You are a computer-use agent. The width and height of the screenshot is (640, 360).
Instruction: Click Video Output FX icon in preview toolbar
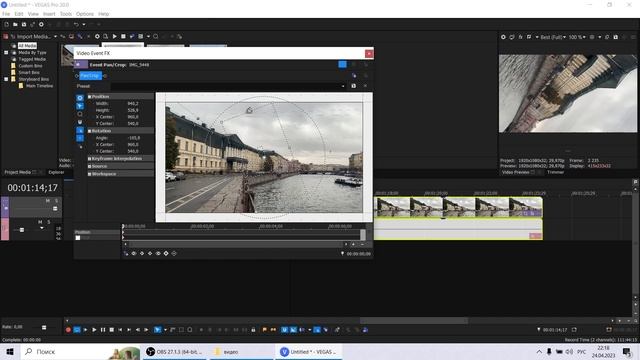[520, 37]
